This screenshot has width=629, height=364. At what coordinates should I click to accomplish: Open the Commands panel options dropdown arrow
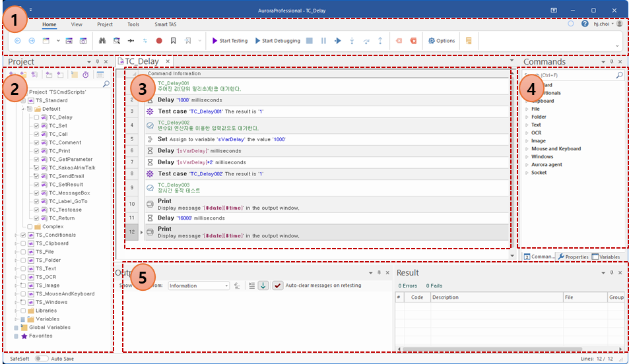tap(603, 62)
